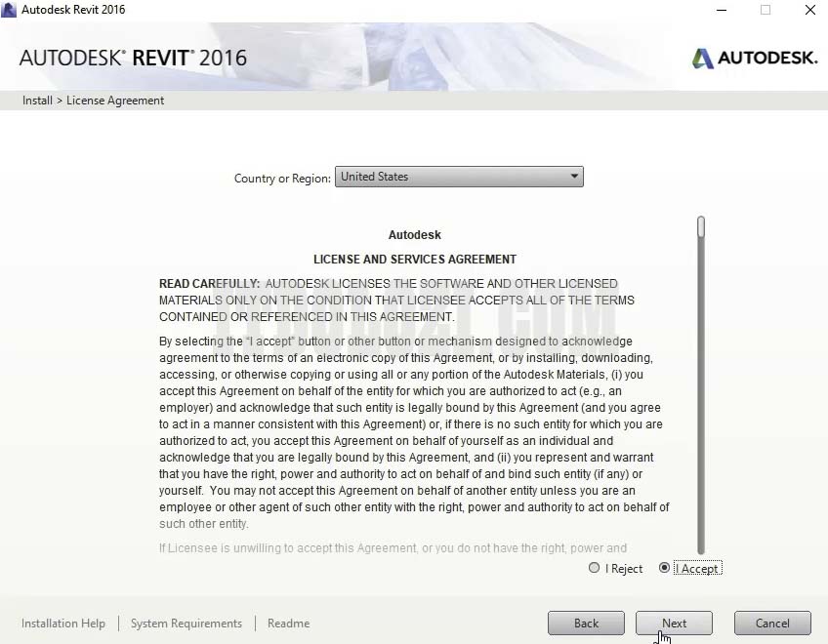This screenshot has height=644, width=828.
Task: Select the I Accept radio button
Action: pyautogui.click(x=665, y=568)
